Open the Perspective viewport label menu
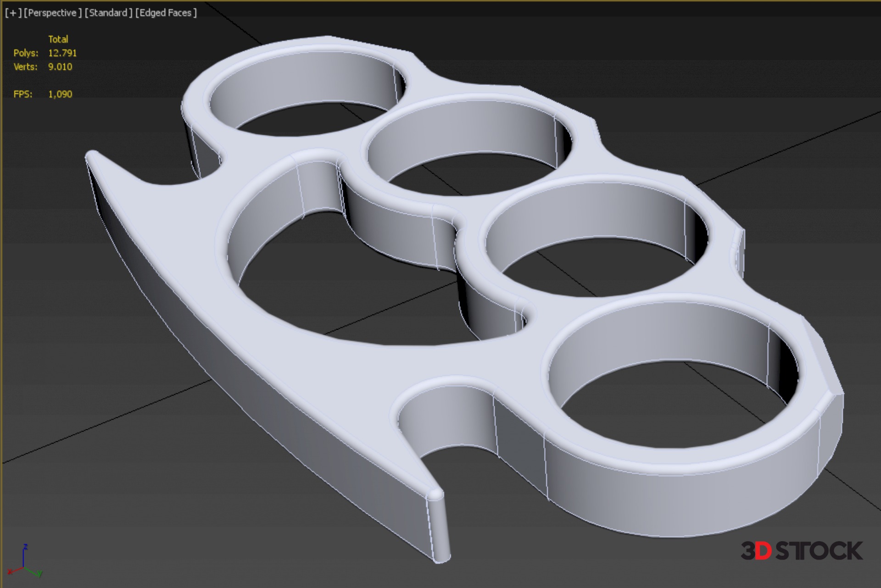 [52, 13]
